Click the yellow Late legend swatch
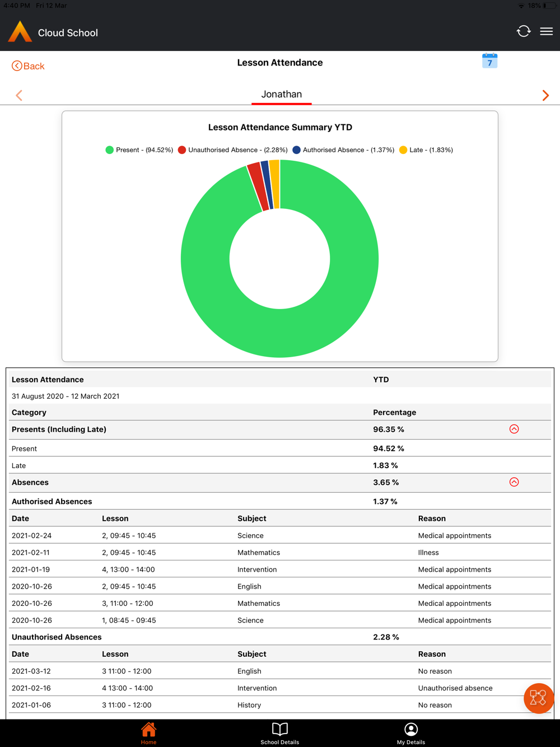This screenshot has height=747, width=560. tap(403, 150)
